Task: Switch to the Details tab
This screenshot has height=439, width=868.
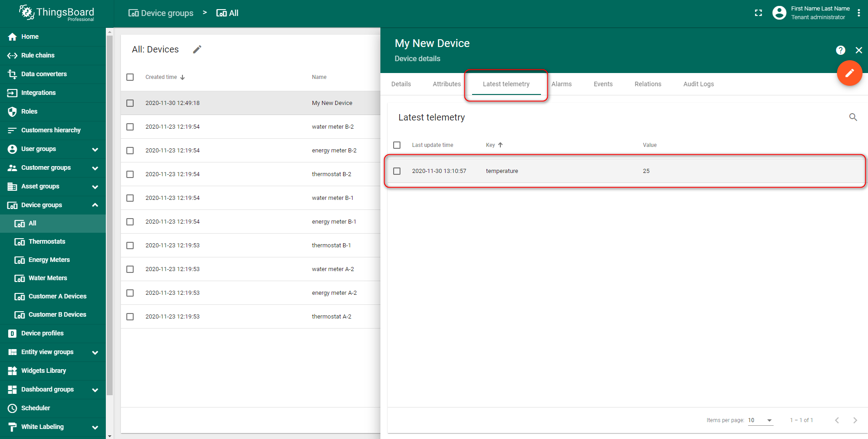Action: click(401, 84)
